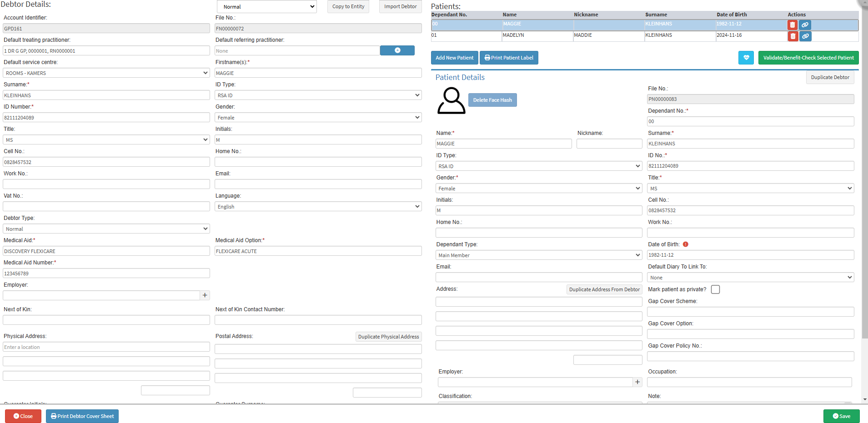Click the Medical Aid Number field
This screenshot has width=868, height=423.
pos(106,273)
